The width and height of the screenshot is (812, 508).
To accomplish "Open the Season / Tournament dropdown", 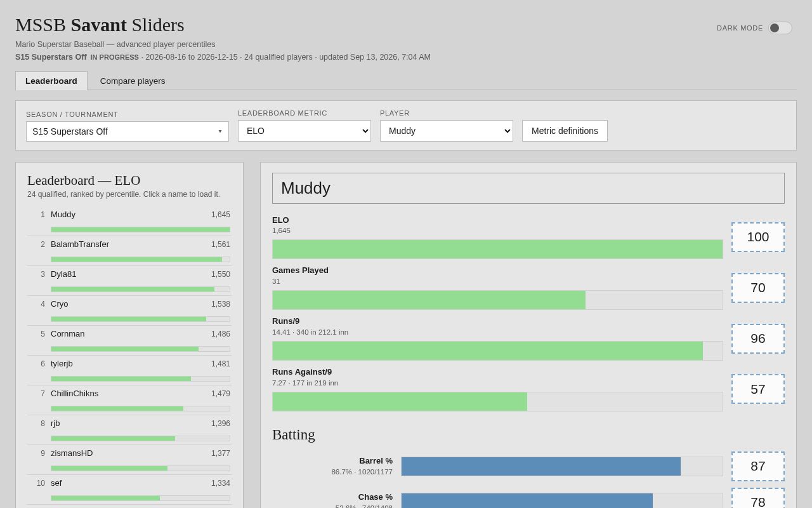I will 128,131.
